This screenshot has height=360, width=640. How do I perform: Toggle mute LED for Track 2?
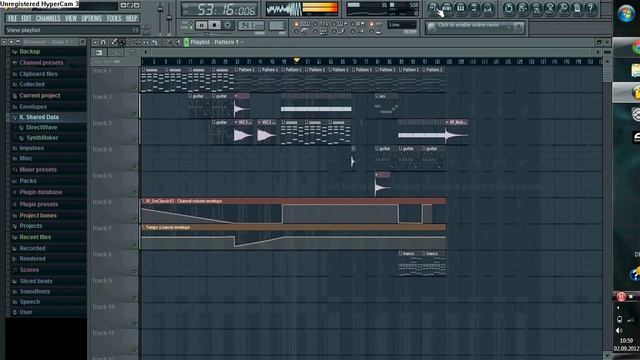click(134, 114)
